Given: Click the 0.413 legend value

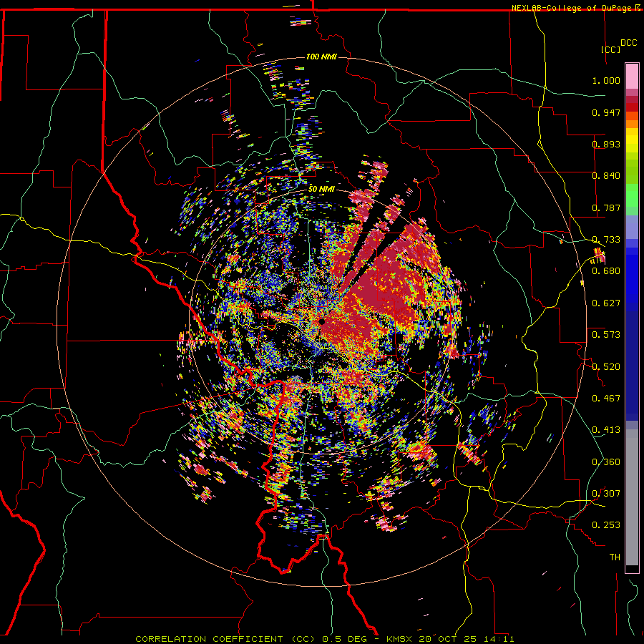Looking at the screenshot, I should tap(606, 429).
